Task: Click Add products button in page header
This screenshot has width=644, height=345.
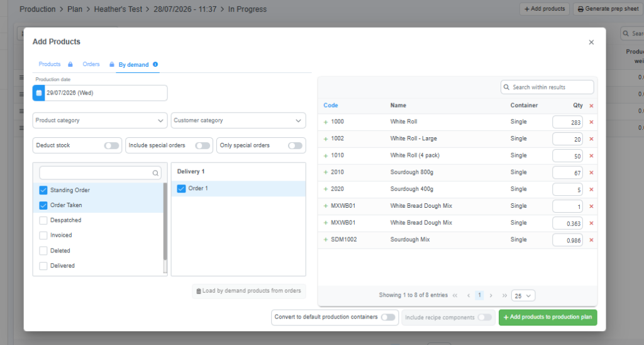Action: pos(545,9)
